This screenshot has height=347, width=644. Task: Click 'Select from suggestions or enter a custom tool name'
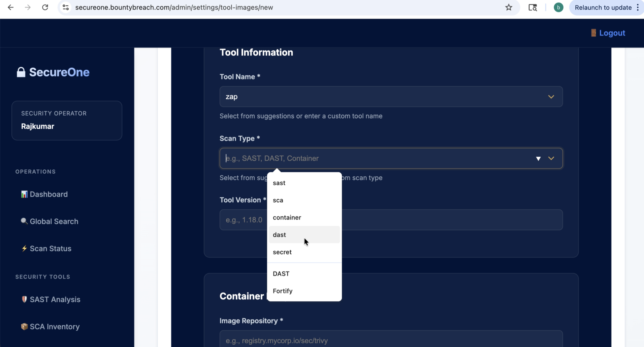pyautogui.click(x=301, y=116)
